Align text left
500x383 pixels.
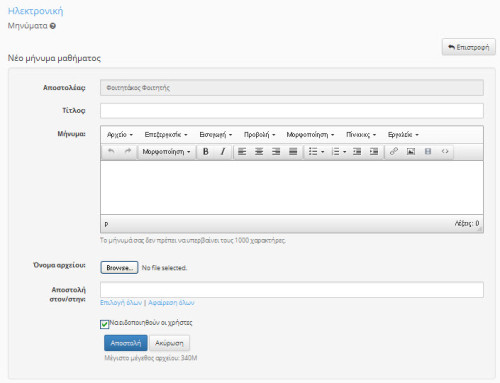(242, 152)
